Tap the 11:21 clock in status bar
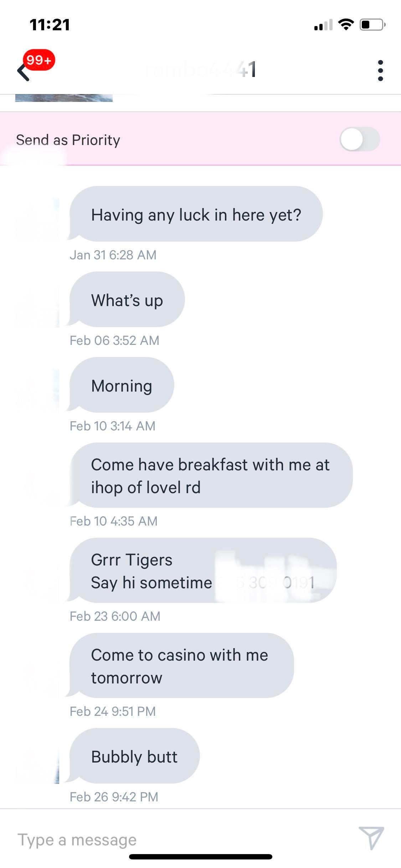 coord(50,25)
